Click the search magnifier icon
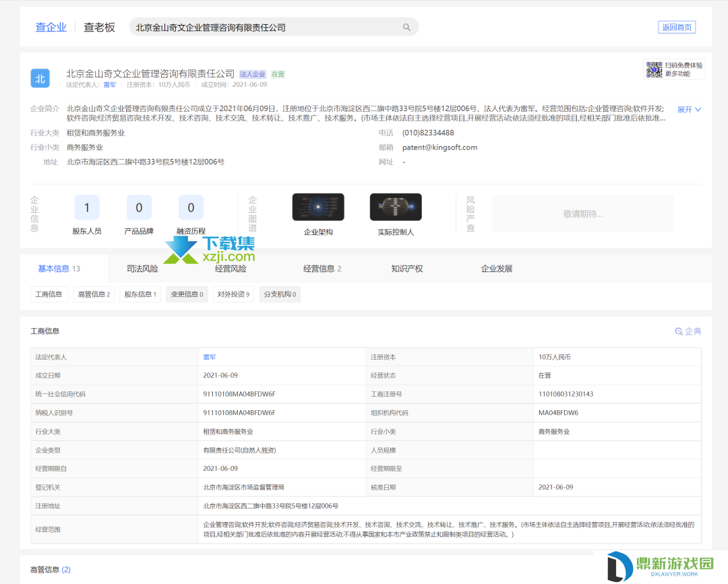Viewport: 728px width, 584px height. pos(406,28)
